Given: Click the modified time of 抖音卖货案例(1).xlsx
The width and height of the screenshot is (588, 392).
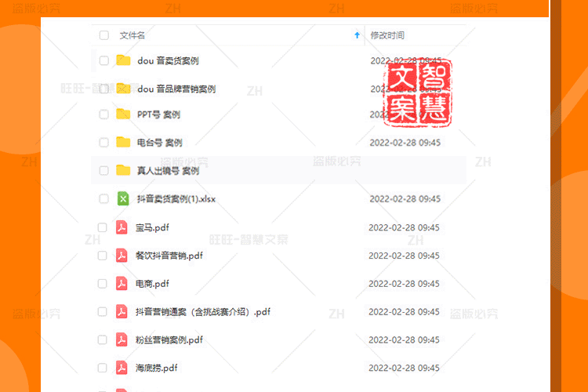Looking at the screenshot, I should click(405, 199).
